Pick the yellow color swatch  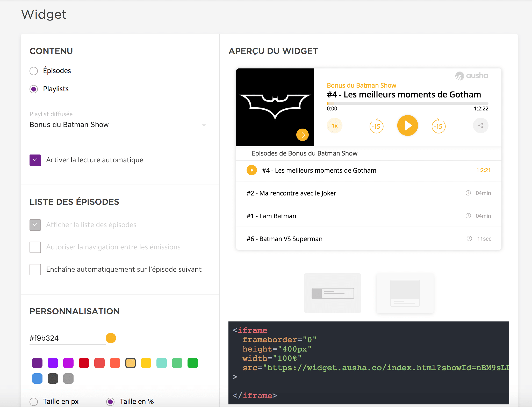tap(146, 363)
